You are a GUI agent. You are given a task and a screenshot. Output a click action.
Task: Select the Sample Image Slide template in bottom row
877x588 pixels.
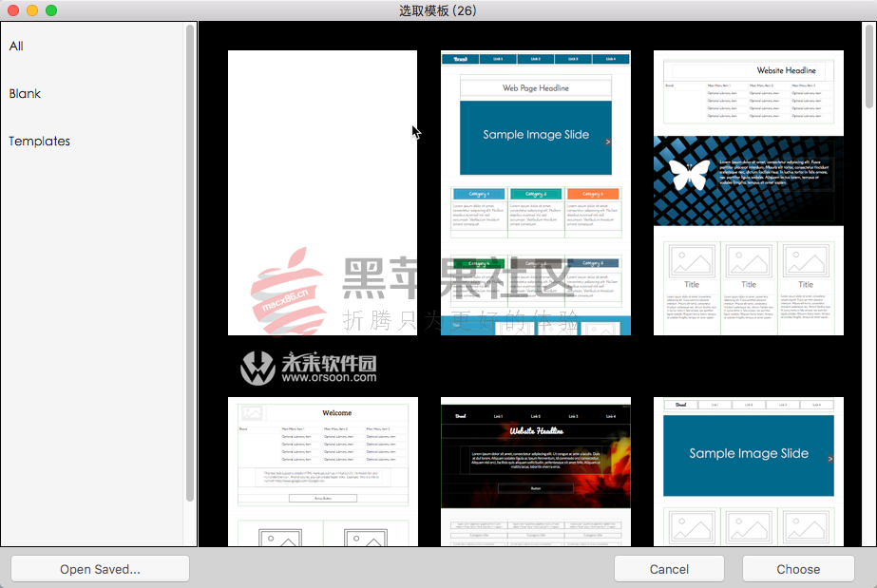pos(749,472)
